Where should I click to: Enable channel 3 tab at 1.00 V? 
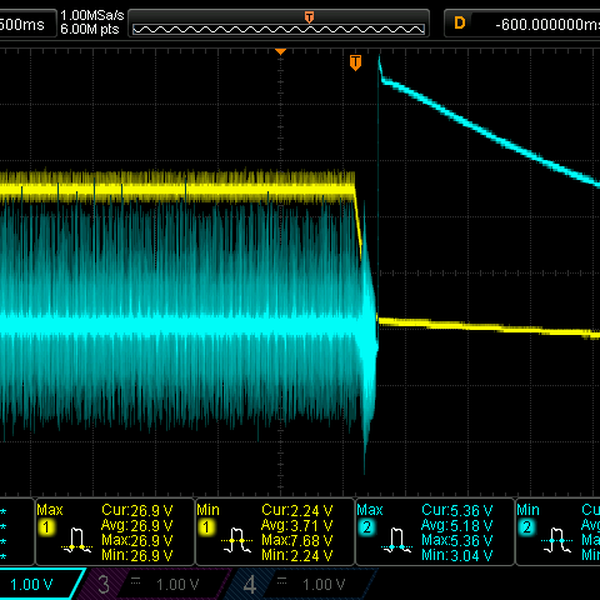[x=151, y=584]
